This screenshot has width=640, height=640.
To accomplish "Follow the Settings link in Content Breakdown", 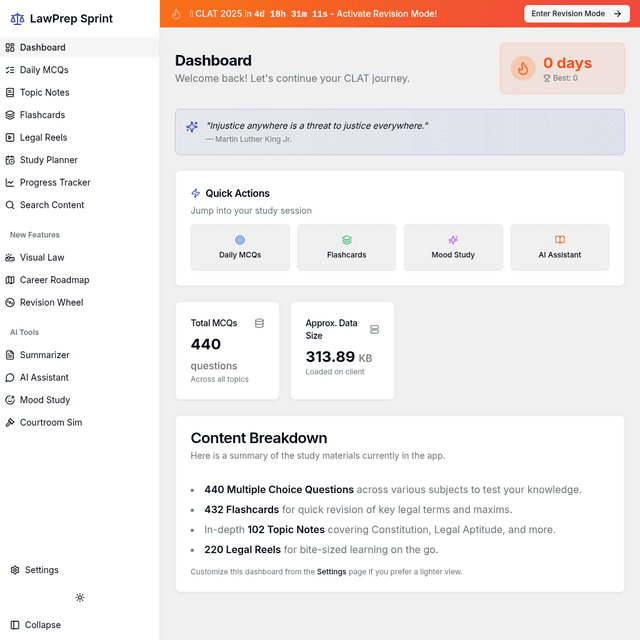I will (332, 572).
